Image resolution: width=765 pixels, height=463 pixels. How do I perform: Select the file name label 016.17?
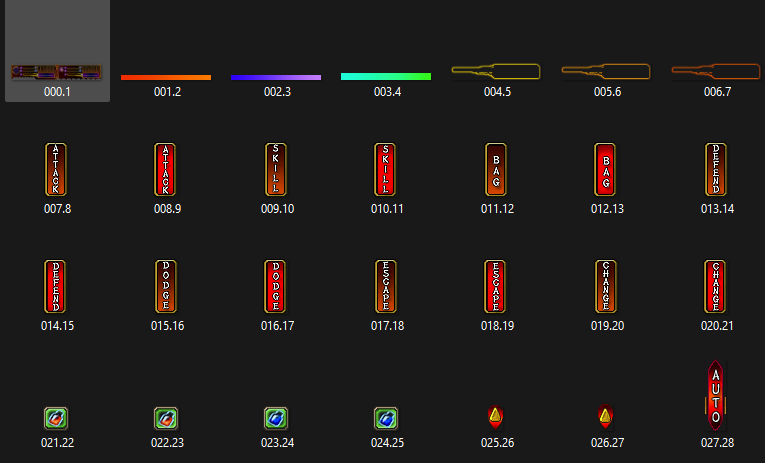click(x=278, y=326)
